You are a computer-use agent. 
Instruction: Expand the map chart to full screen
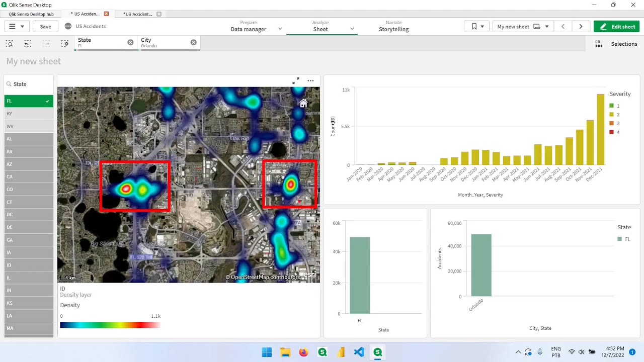tap(296, 80)
